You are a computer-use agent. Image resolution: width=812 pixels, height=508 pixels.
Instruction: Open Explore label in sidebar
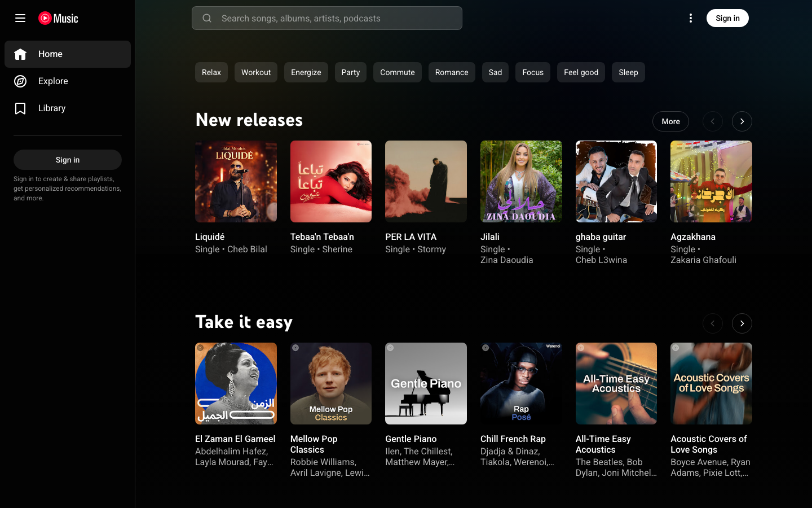click(x=53, y=81)
